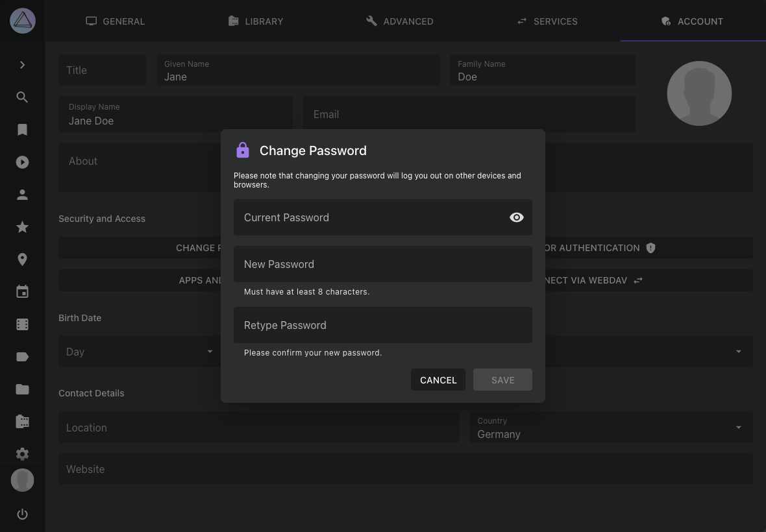Screen dimensions: 766x532
Task: Open search from the sidebar
Action: click(x=22, y=97)
